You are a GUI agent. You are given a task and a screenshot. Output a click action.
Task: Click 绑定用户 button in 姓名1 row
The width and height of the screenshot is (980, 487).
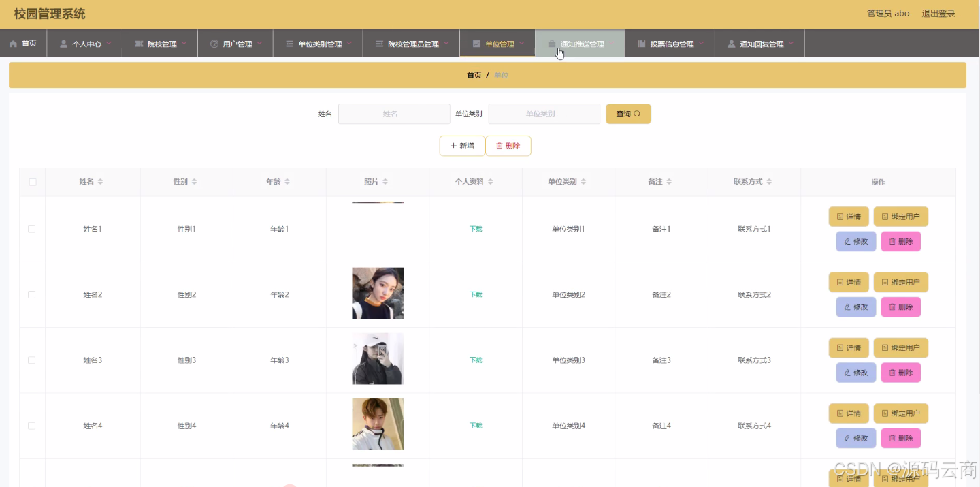pyautogui.click(x=901, y=217)
